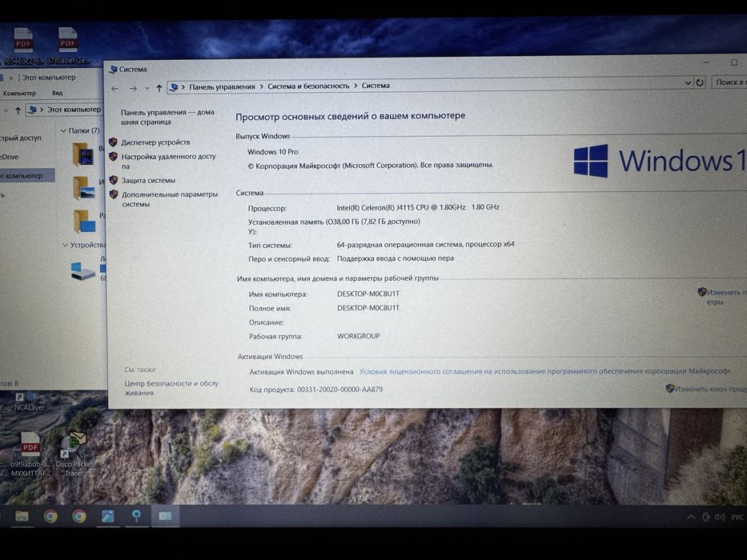Switch input language РУС indicator
The height and width of the screenshot is (560, 747).
tap(737, 517)
